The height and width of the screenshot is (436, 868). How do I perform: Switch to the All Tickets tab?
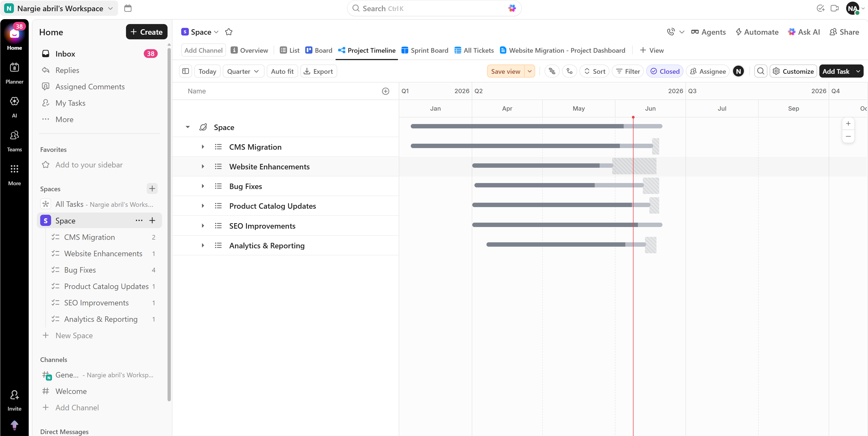pos(474,50)
